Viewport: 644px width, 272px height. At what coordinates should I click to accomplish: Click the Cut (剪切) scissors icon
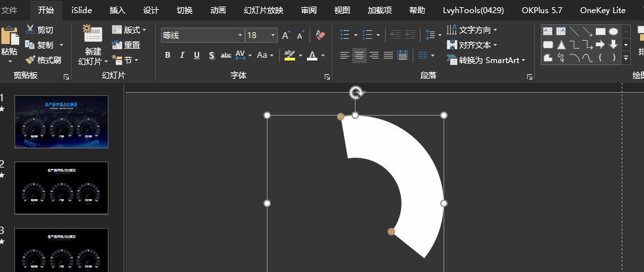(30, 30)
